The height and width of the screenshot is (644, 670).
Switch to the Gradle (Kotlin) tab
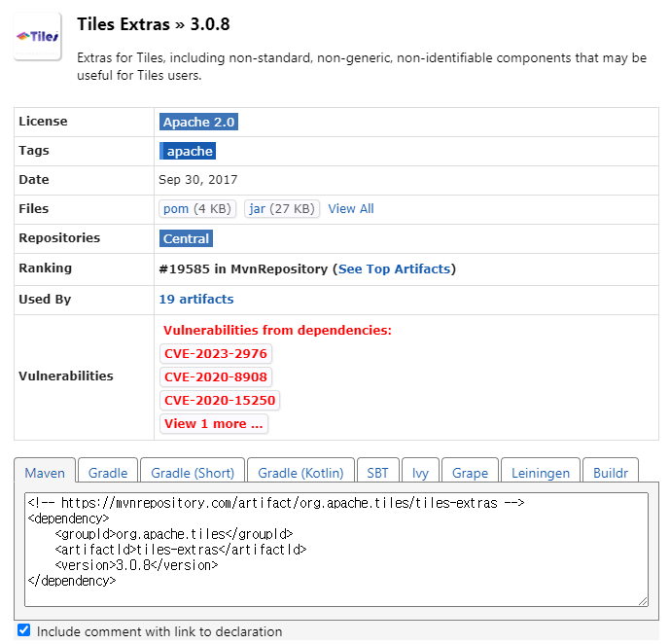[300, 473]
